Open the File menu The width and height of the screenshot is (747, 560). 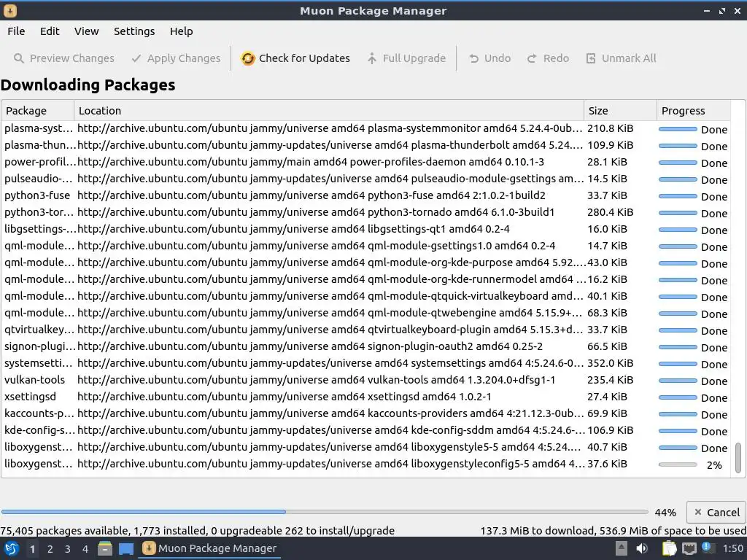tap(16, 31)
